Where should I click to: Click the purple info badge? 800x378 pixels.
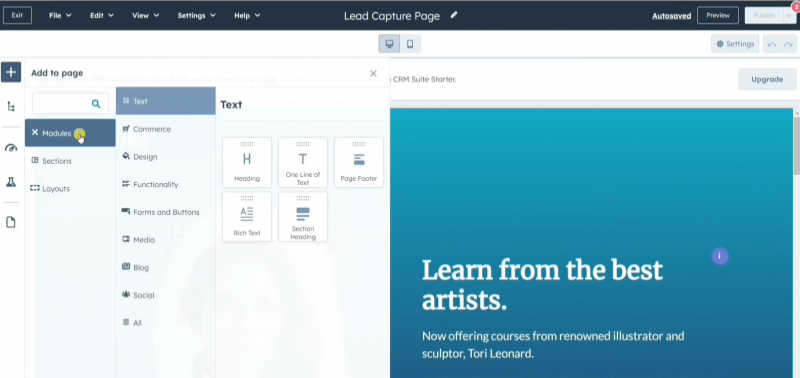pos(720,256)
